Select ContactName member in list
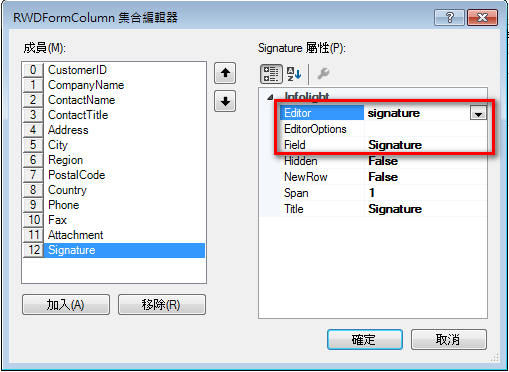This screenshot has height=372, width=509. [114, 100]
